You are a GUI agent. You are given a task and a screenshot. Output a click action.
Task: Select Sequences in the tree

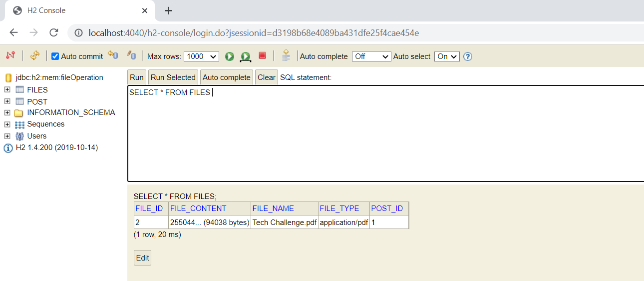point(45,124)
